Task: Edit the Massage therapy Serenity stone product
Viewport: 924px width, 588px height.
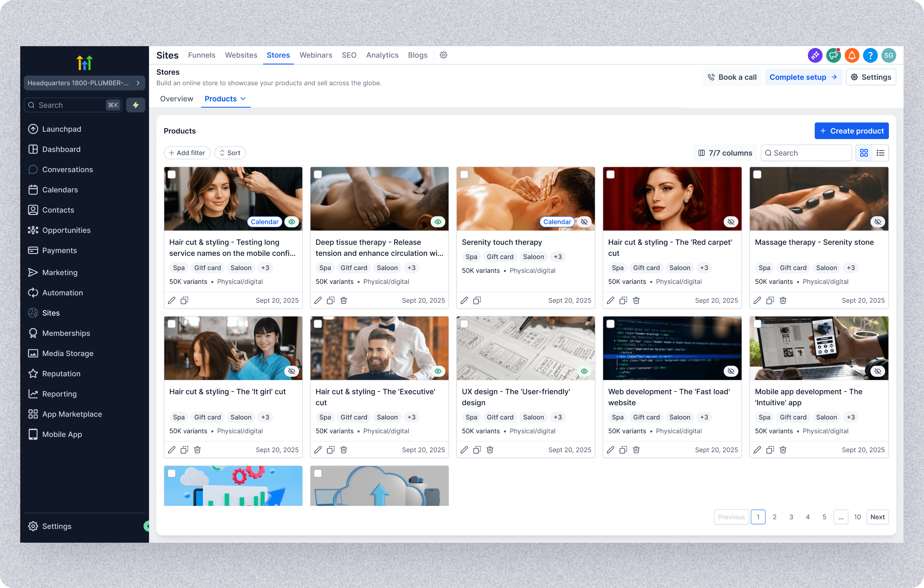Action: pos(757,300)
